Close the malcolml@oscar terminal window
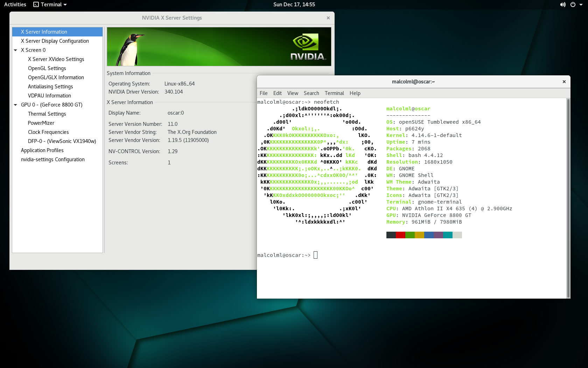 click(x=564, y=82)
